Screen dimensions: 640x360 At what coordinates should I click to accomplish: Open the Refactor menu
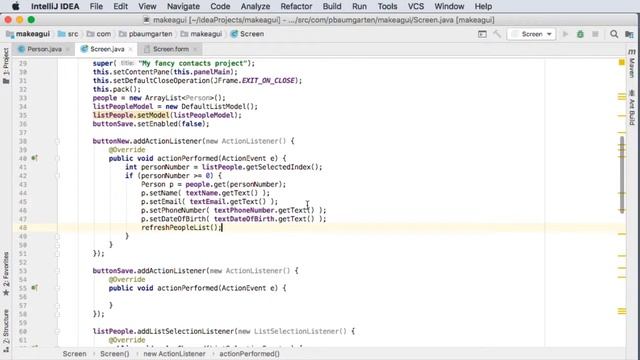(296, 7)
